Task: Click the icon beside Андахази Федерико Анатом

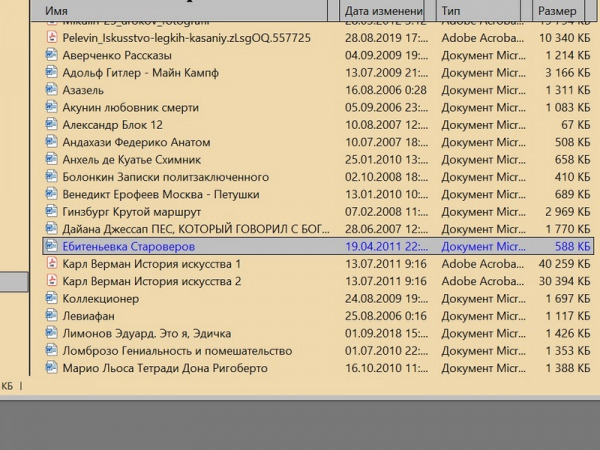Action: (x=51, y=142)
